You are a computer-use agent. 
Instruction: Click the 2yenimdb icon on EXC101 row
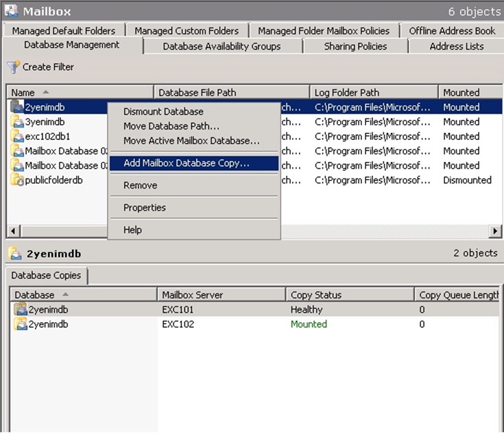click(21, 310)
